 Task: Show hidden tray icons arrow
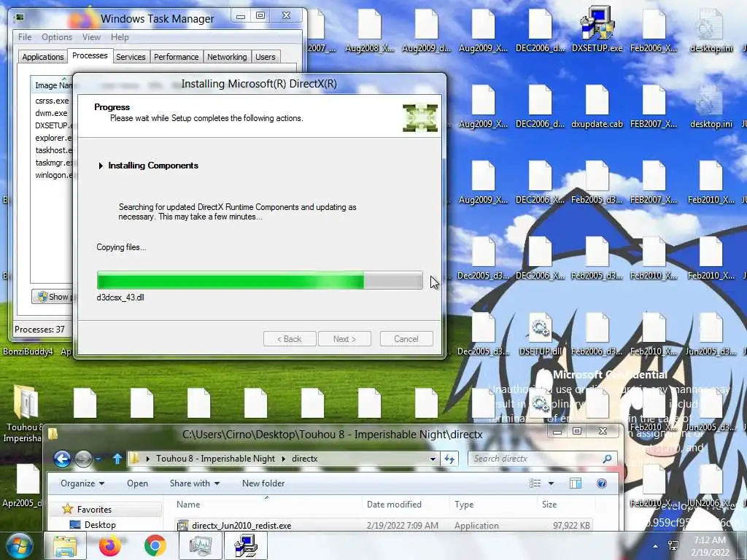click(x=656, y=546)
